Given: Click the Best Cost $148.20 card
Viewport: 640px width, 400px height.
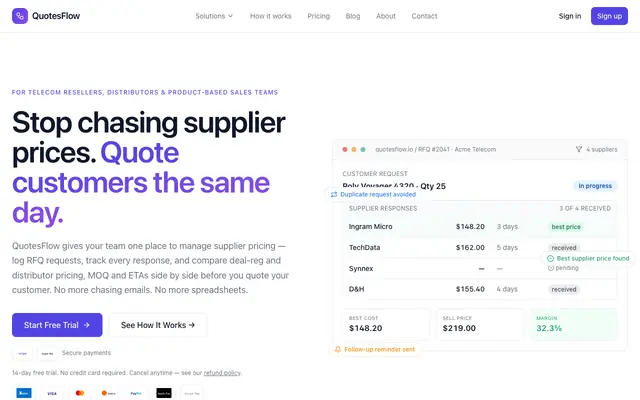Looking at the screenshot, I should pos(386,324).
